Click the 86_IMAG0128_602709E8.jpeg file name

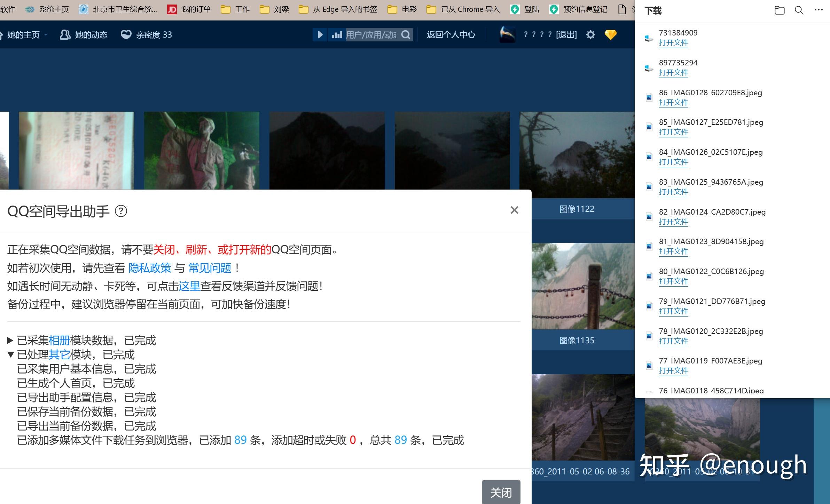pyautogui.click(x=710, y=93)
